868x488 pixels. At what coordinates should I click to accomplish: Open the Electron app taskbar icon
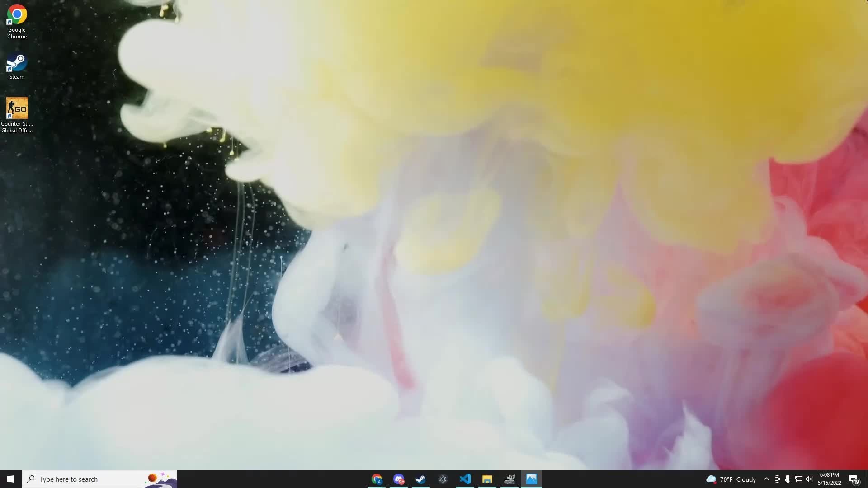[x=443, y=479]
